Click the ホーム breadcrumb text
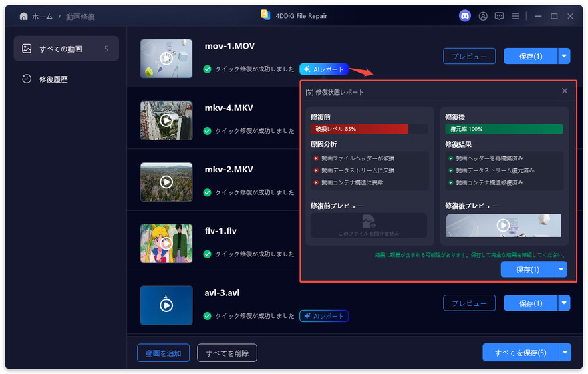 pyautogui.click(x=42, y=17)
